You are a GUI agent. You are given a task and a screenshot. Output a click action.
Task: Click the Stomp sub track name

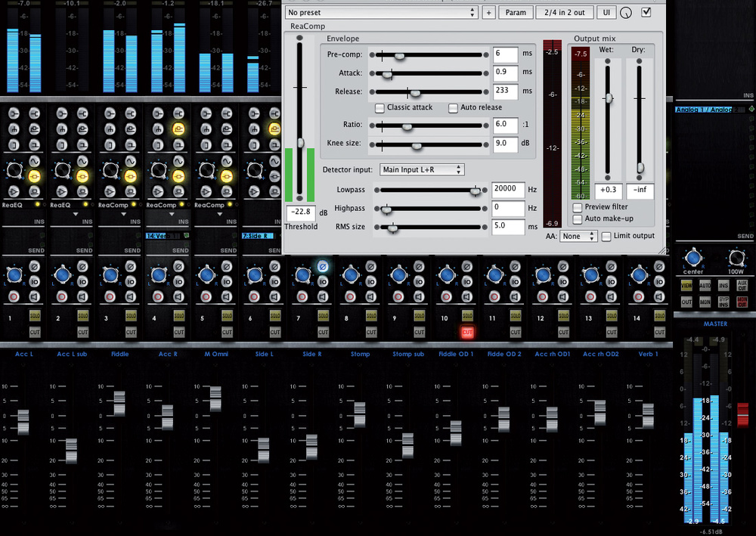point(408,354)
